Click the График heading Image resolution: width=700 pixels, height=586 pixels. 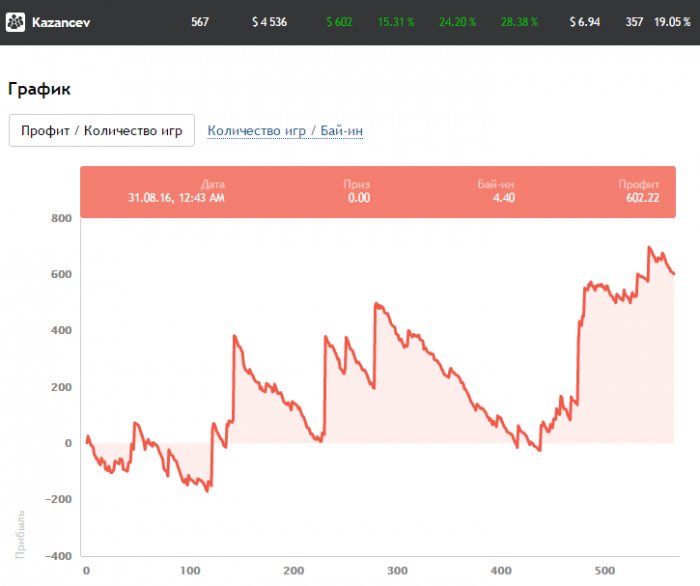[39, 89]
